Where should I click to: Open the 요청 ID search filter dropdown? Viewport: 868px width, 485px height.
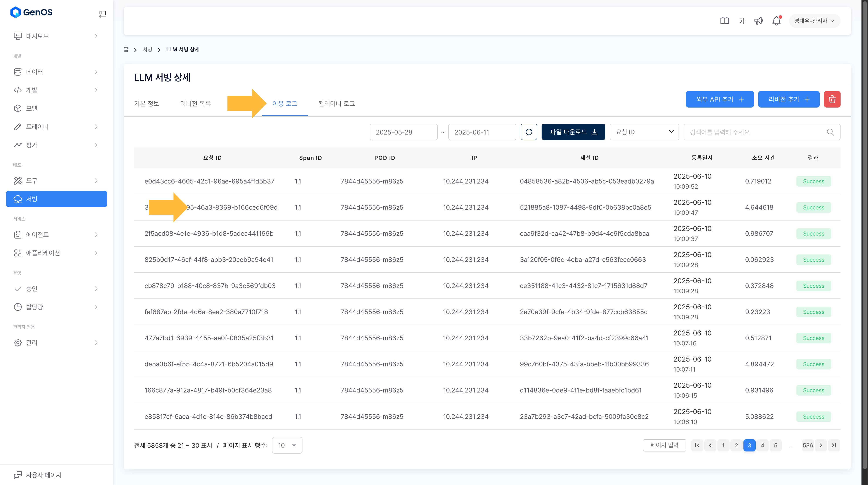tap(644, 132)
